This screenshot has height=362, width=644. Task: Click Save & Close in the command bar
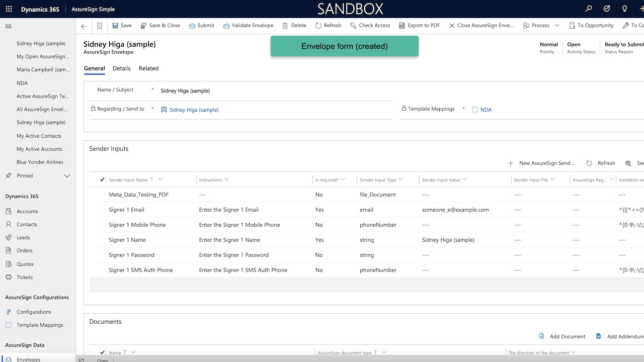tap(160, 26)
